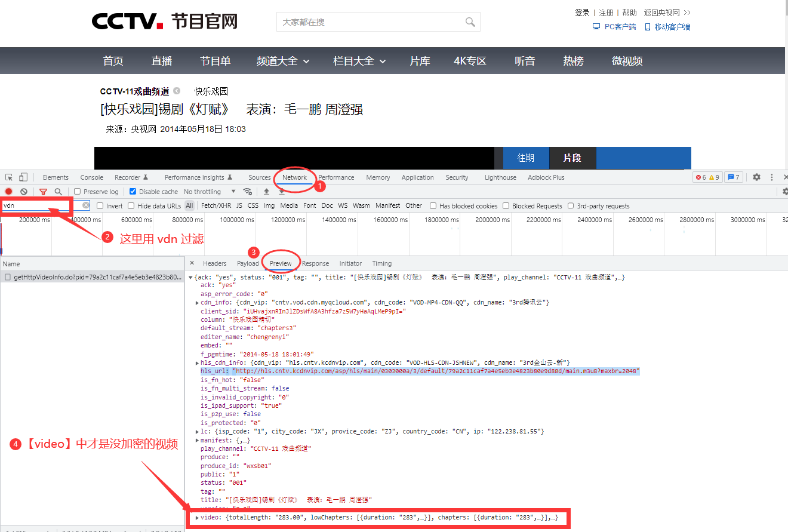Open the No throttling dropdown
This screenshot has width=788, height=532.
click(210, 192)
